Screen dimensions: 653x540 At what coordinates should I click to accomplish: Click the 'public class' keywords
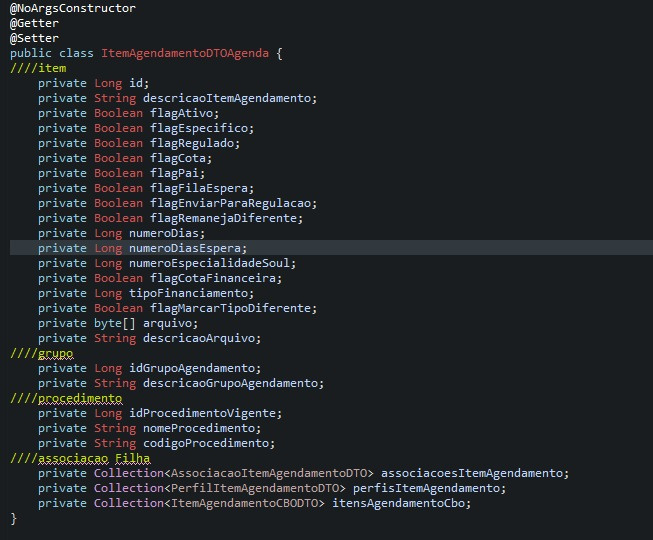tap(52, 53)
